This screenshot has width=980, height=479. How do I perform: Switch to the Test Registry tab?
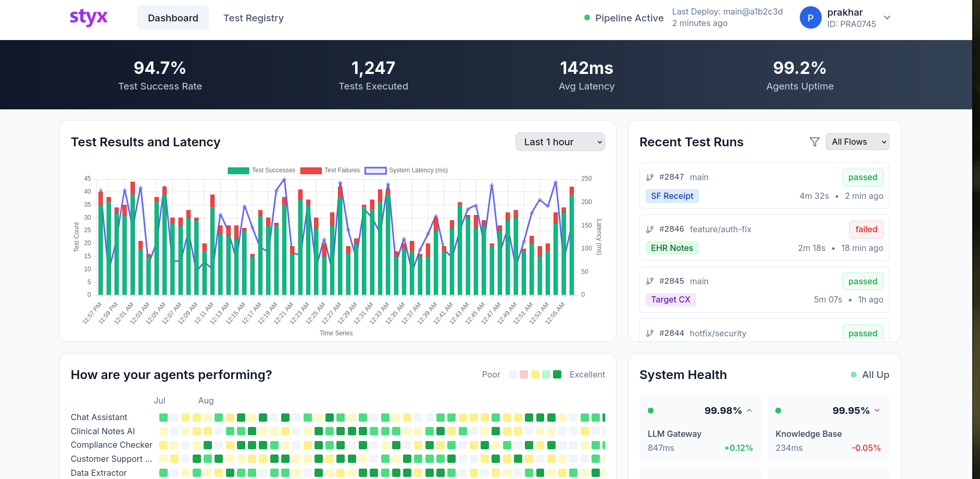pos(254,18)
